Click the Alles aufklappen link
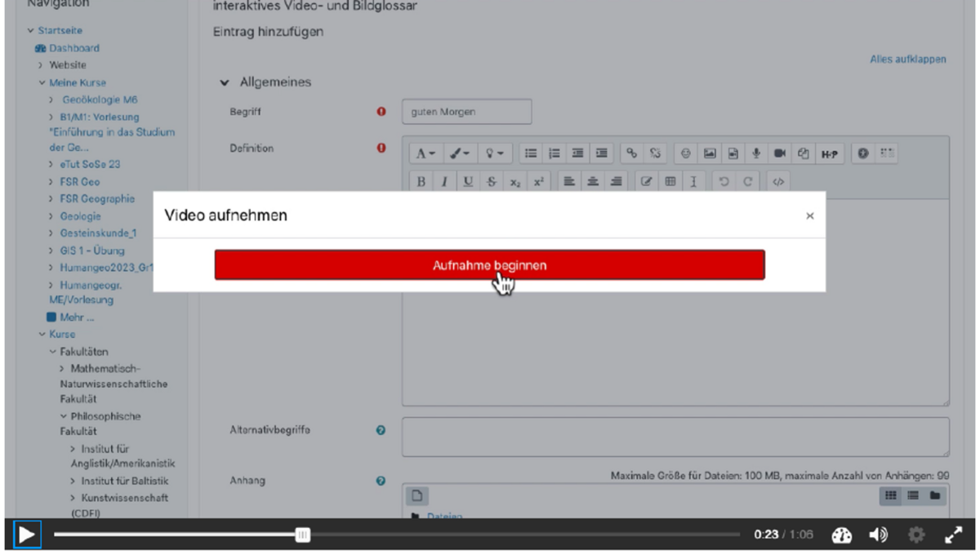 (907, 60)
